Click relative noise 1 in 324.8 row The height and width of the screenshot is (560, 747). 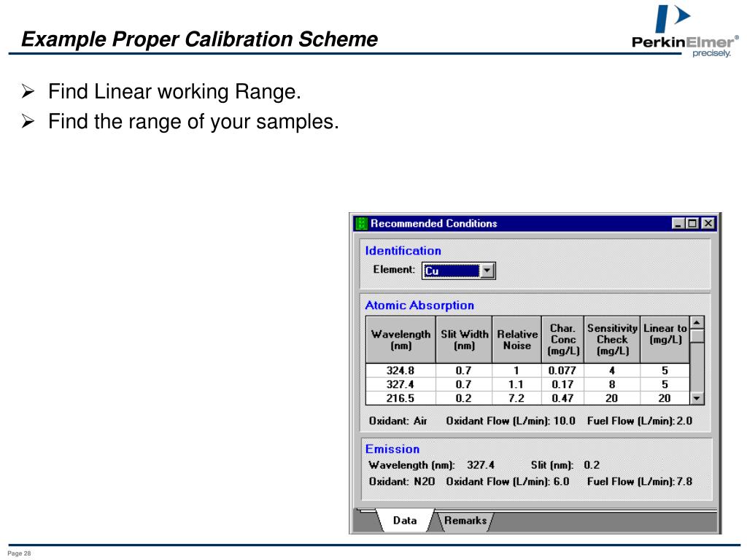coord(516,370)
